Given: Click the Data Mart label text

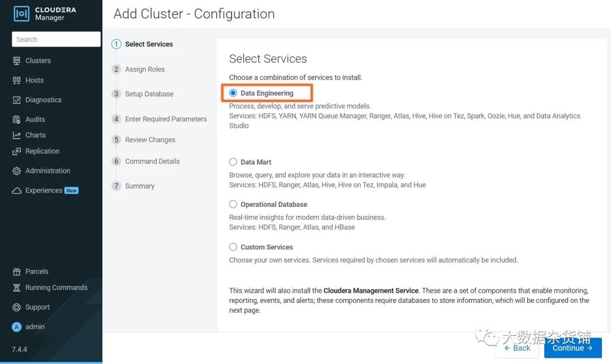Looking at the screenshot, I should 256,162.
